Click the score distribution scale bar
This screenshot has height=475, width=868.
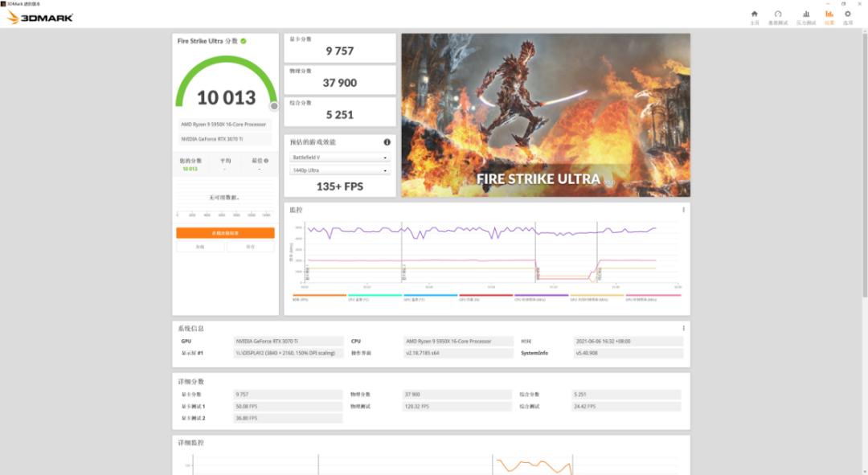point(223,215)
